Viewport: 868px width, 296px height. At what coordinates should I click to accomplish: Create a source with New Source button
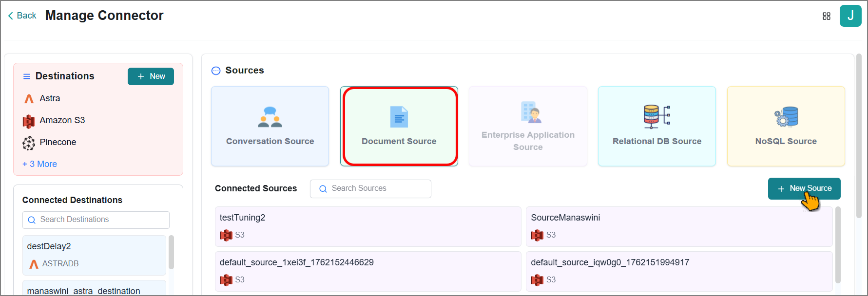804,188
